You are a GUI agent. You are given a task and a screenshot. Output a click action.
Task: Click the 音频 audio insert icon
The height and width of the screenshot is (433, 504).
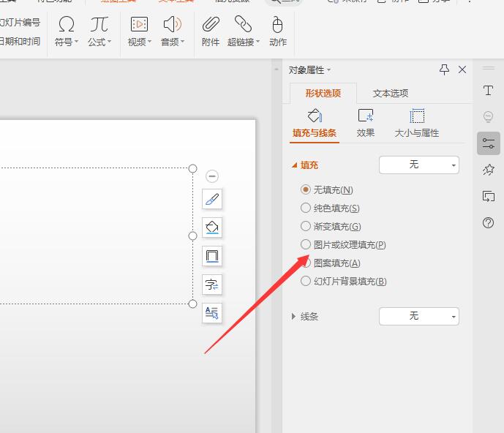(x=173, y=24)
